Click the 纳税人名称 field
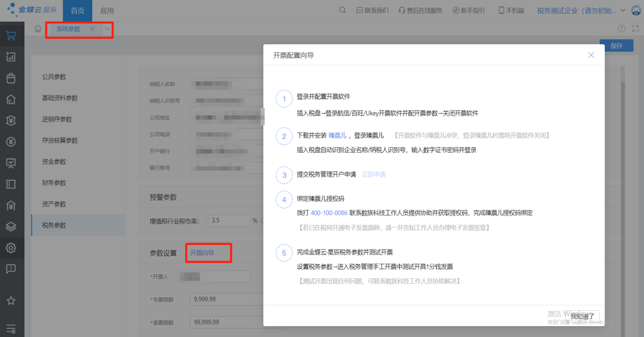This screenshot has width=644, height=337. click(227, 84)
